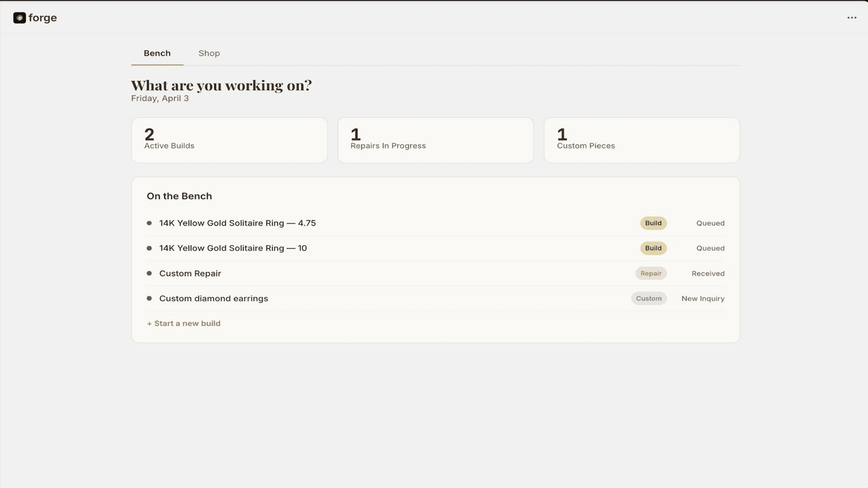Open 14K Yellow Gold Solitaire Ring 10
This screenshot has height=488, width=868.
(436, 248)
